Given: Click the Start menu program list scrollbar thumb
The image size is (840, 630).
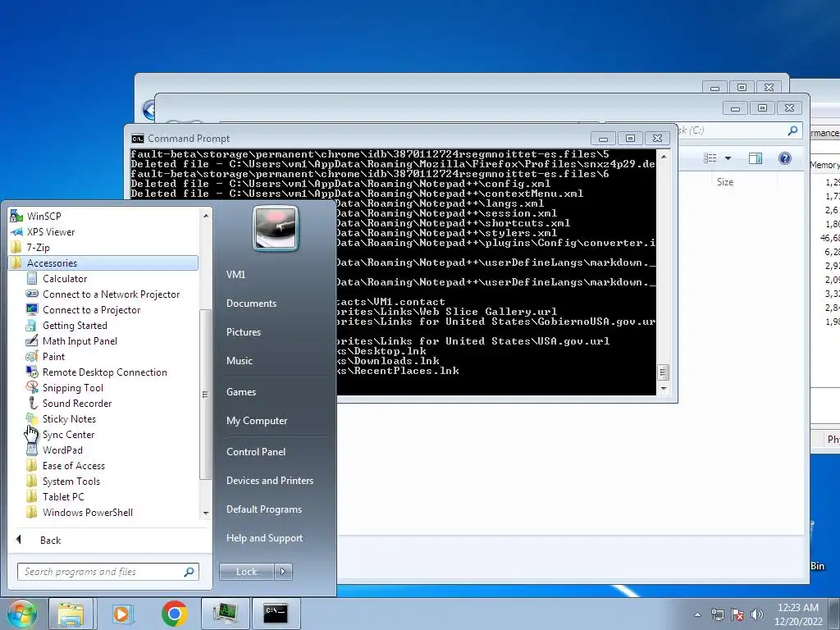Looking at the screenshot, I should pos(204,395).
